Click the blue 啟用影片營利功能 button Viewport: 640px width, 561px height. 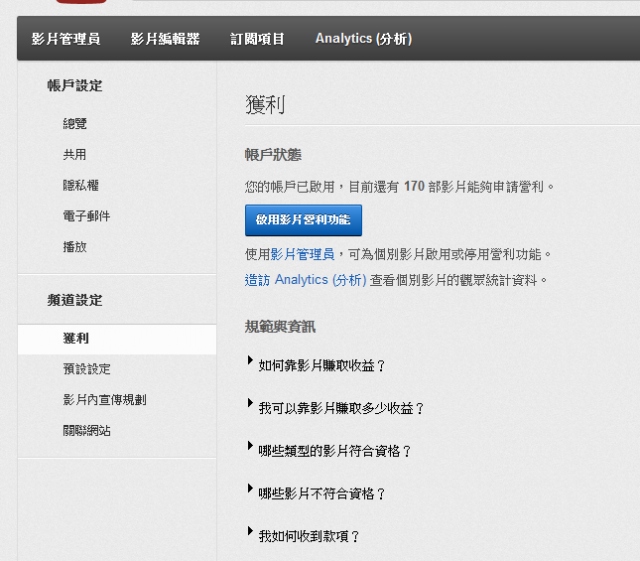point(303,220)
